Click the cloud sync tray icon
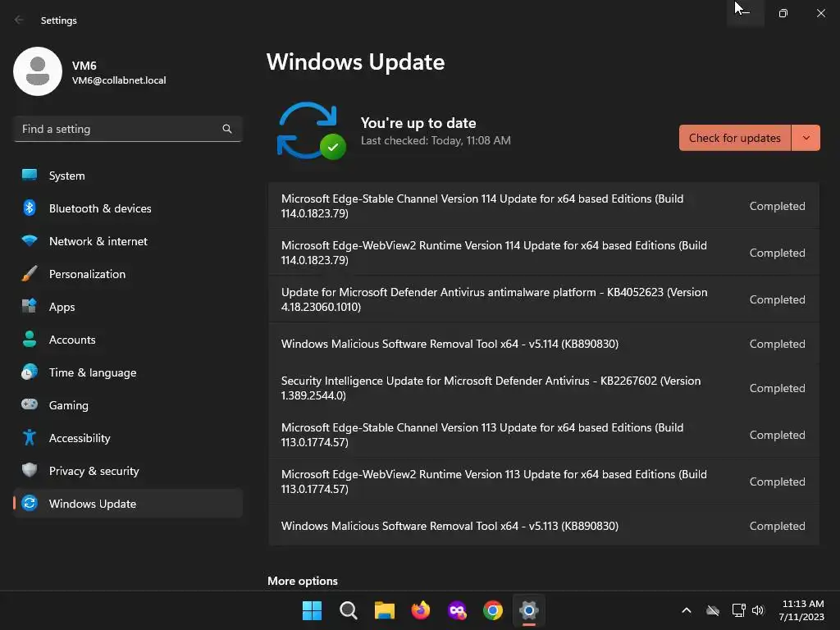Image resolution: width=840 pixels, height=630 pixels. (713, 610)
